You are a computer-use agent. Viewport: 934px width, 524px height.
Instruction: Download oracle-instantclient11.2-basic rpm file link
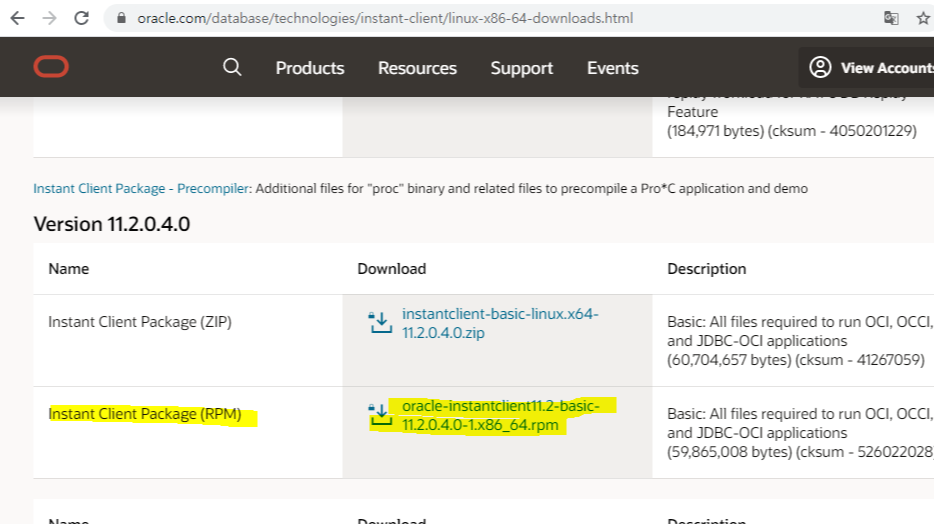point(500,416)
